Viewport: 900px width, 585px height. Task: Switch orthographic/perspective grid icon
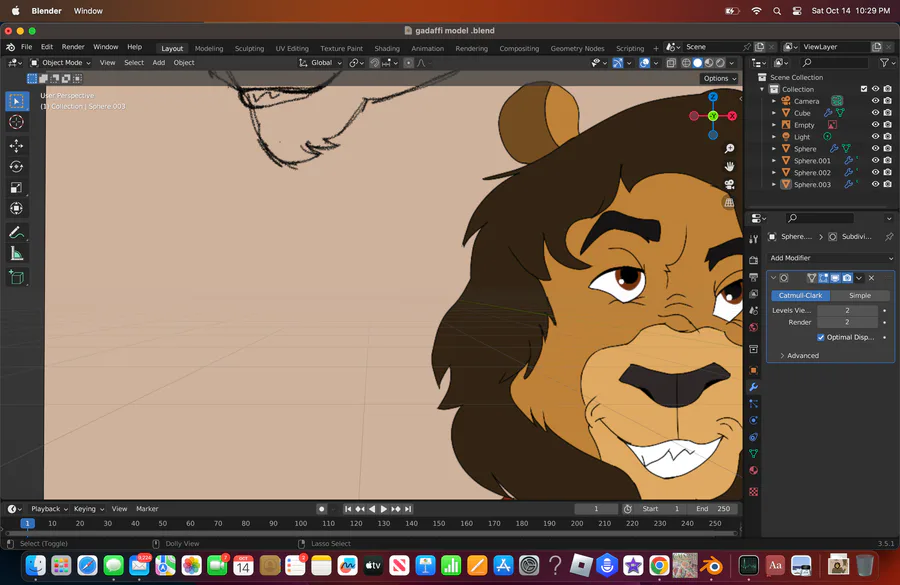(730, 203)
